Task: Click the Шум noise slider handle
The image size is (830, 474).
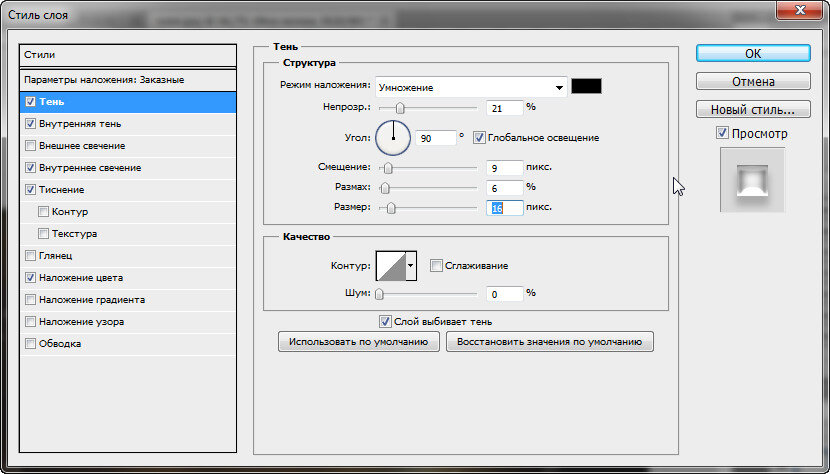Action: pos(379,294)
